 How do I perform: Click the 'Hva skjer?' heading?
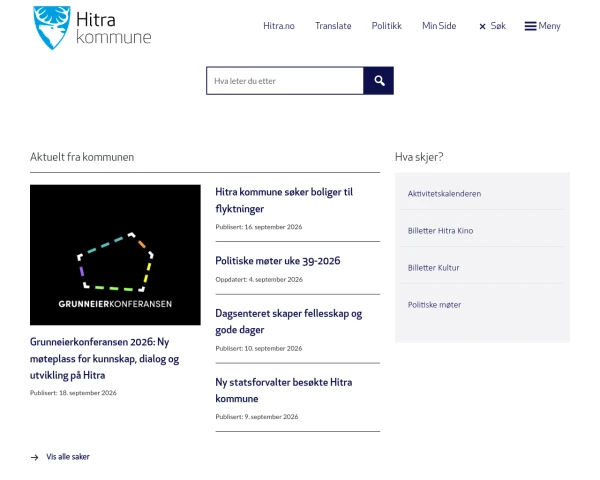tap(419, 157)
